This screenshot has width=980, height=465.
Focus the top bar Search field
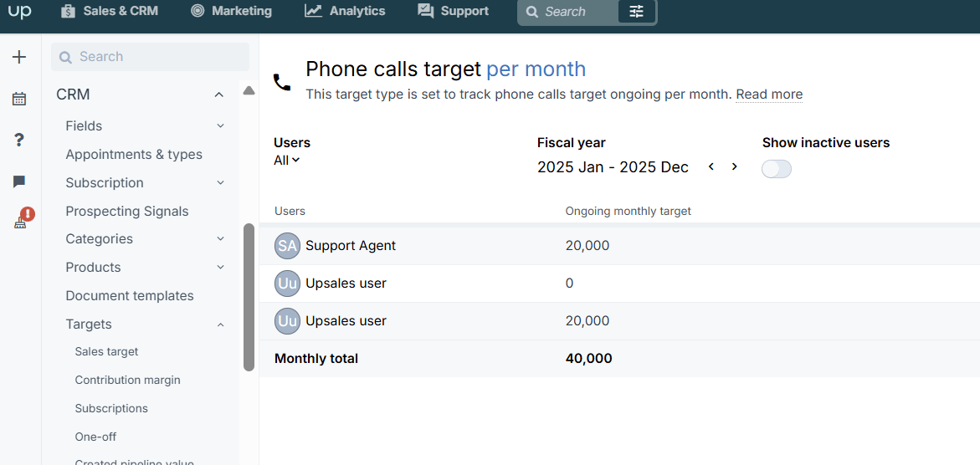568,11
